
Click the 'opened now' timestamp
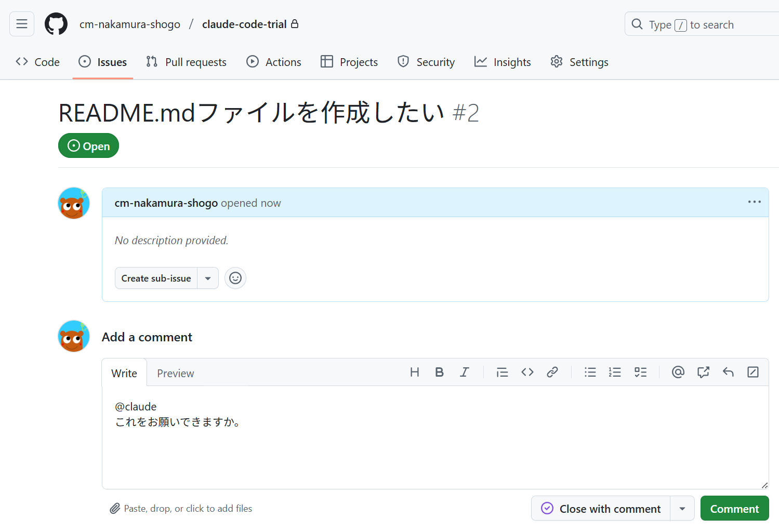pos(251,203)
